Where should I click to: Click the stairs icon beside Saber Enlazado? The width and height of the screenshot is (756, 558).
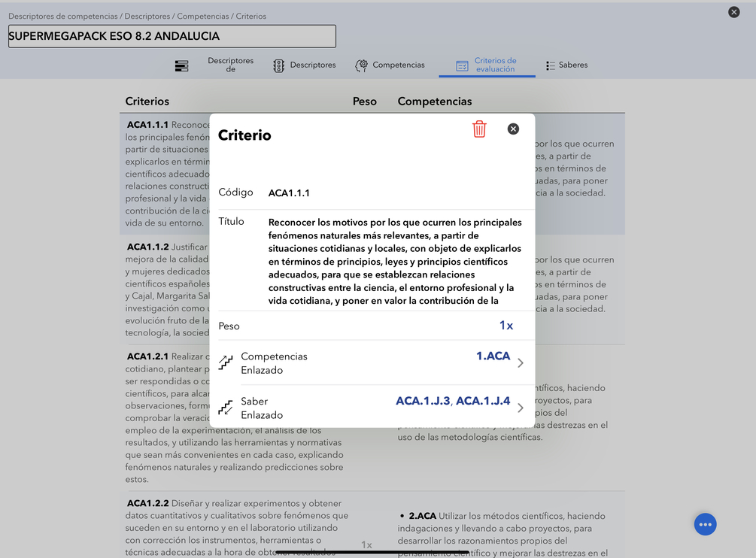225,408
